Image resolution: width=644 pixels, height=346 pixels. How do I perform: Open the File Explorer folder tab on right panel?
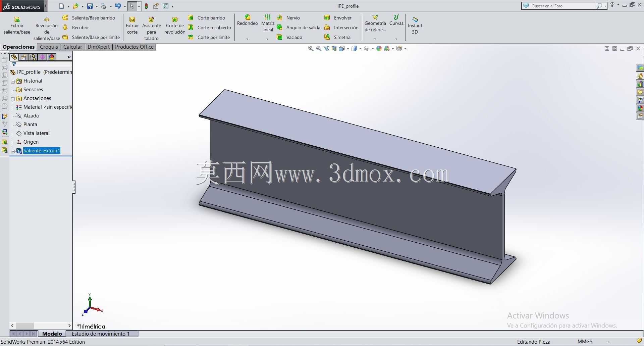point(640,92)
